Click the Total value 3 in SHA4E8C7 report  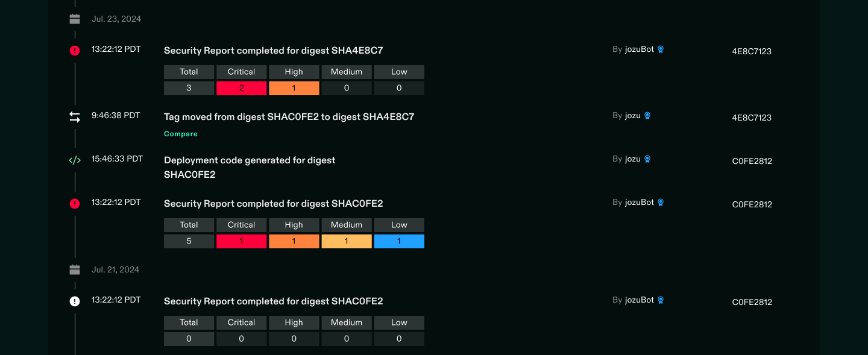[x=189, y=88]
